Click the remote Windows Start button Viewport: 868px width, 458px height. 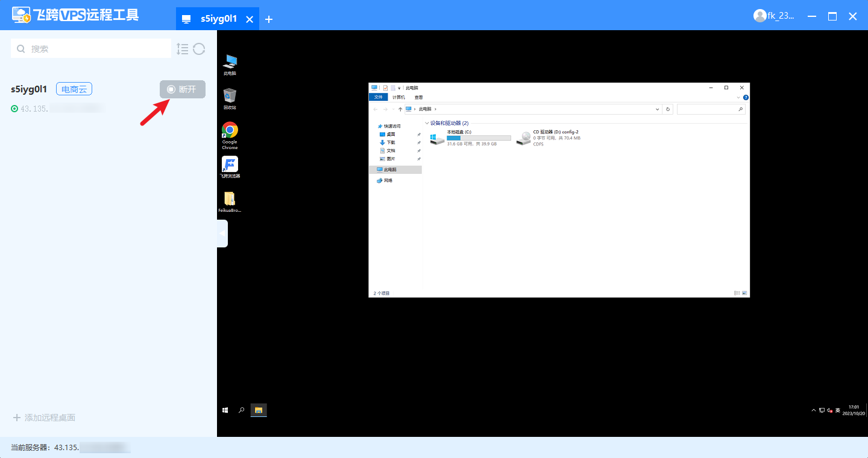[225, 410]
